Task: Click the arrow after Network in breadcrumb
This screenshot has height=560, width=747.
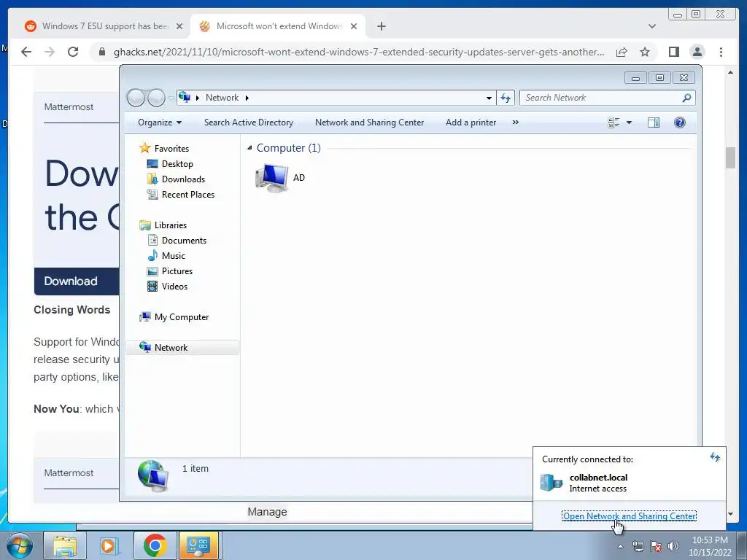Action: 247,98
